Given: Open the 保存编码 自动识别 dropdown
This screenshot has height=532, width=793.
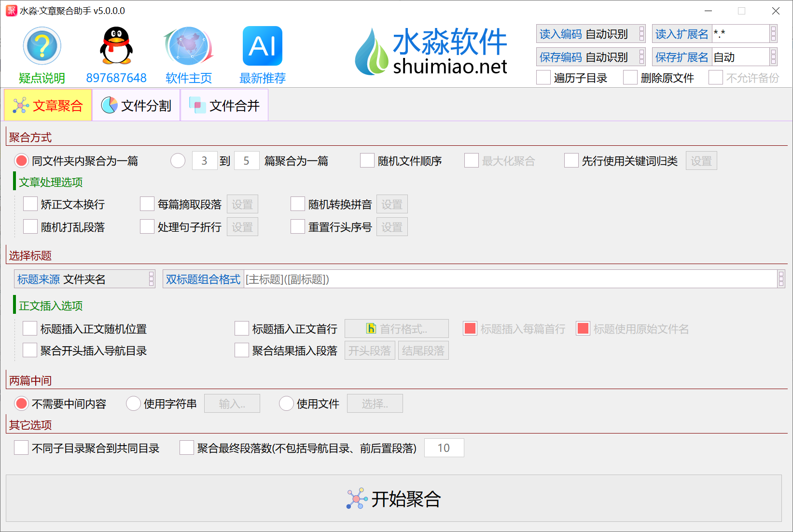Looking at the screenshot, I should tap(591, 57).
